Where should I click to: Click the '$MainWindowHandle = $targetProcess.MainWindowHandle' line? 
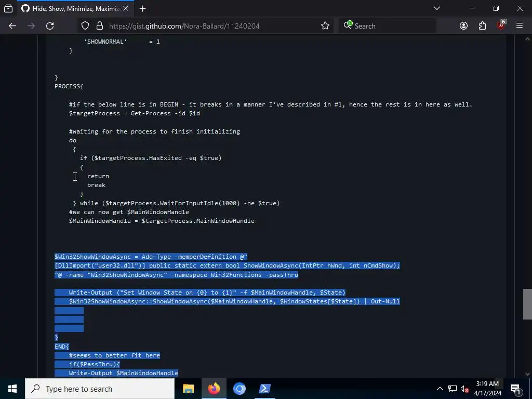[162, 220]
